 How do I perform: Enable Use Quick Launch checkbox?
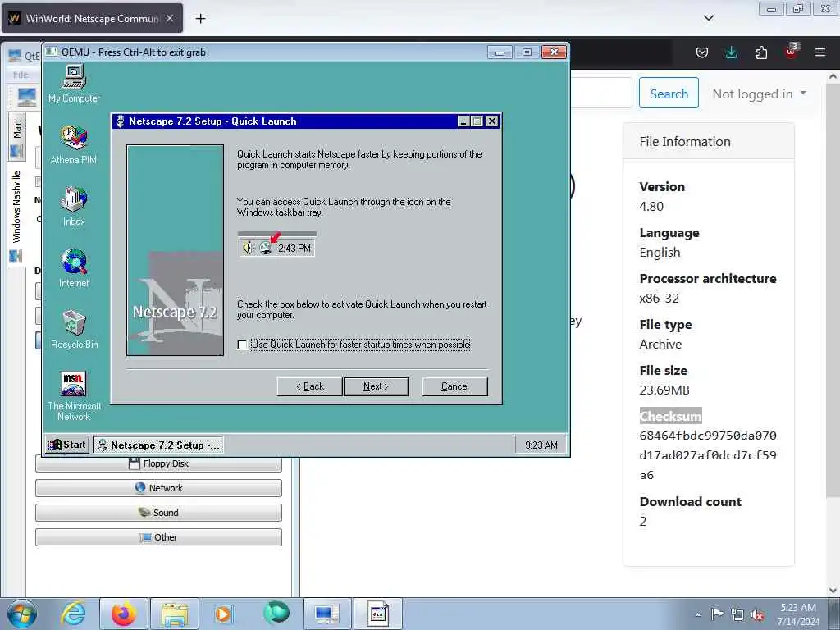242,345
